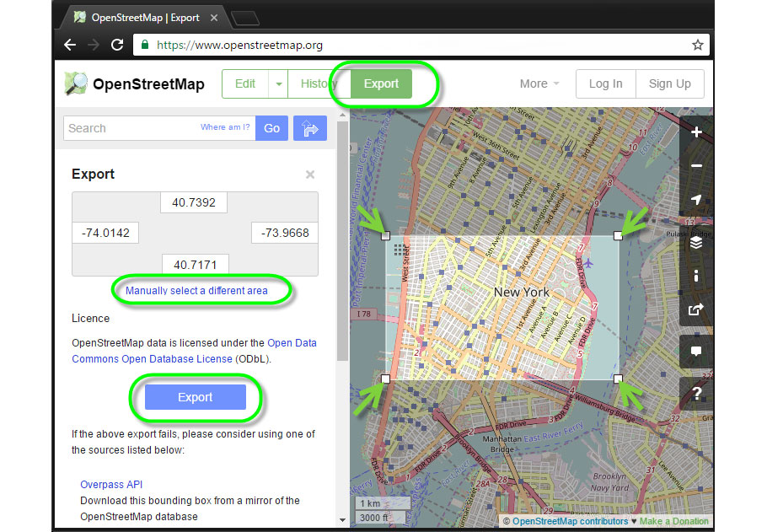Open the map key info panel
Screen dimensions: 767x532
click(x=696, y=276)
